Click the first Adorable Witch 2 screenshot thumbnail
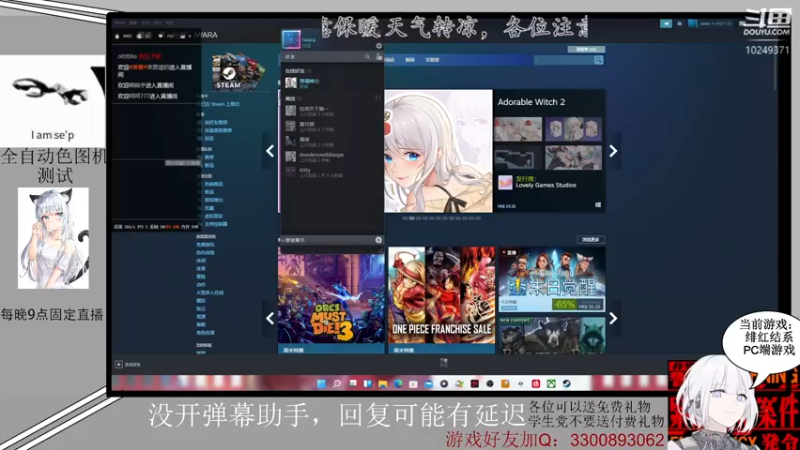The height and width of the screenshot is (450, 800). [x=518, y=129]
